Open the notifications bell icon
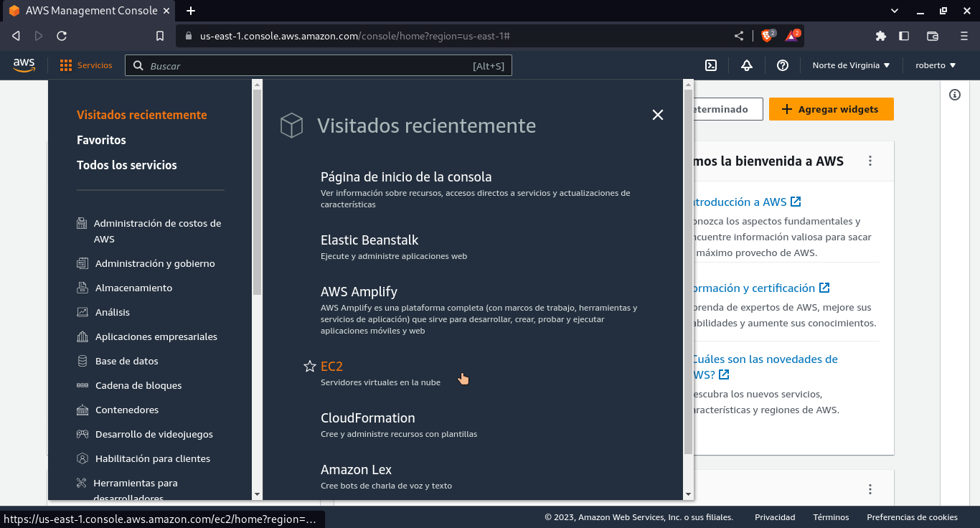The image size is (980, 528). (747, 65)
